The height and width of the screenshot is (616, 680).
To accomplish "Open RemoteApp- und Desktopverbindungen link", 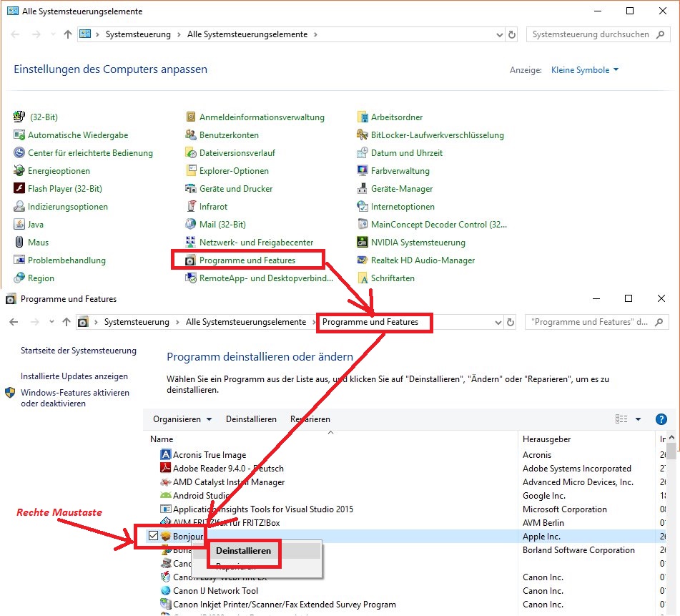I will tap(266, 278).
